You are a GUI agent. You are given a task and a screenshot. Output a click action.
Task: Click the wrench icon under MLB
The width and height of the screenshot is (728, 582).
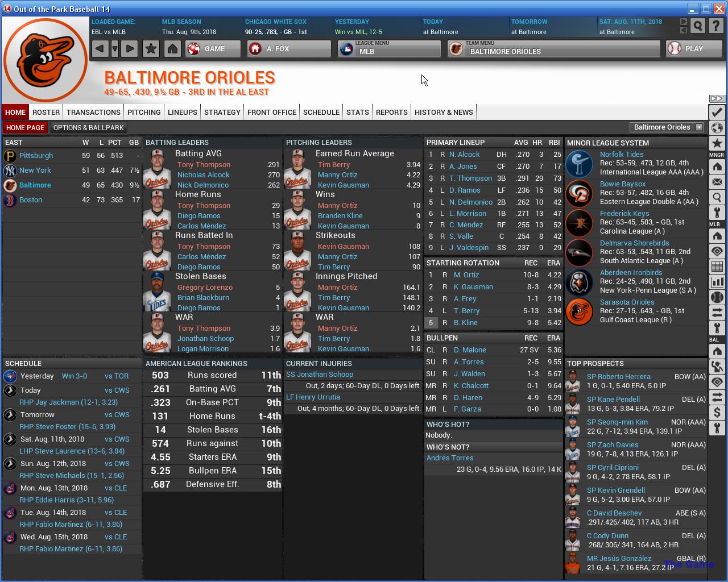(717, 328)
